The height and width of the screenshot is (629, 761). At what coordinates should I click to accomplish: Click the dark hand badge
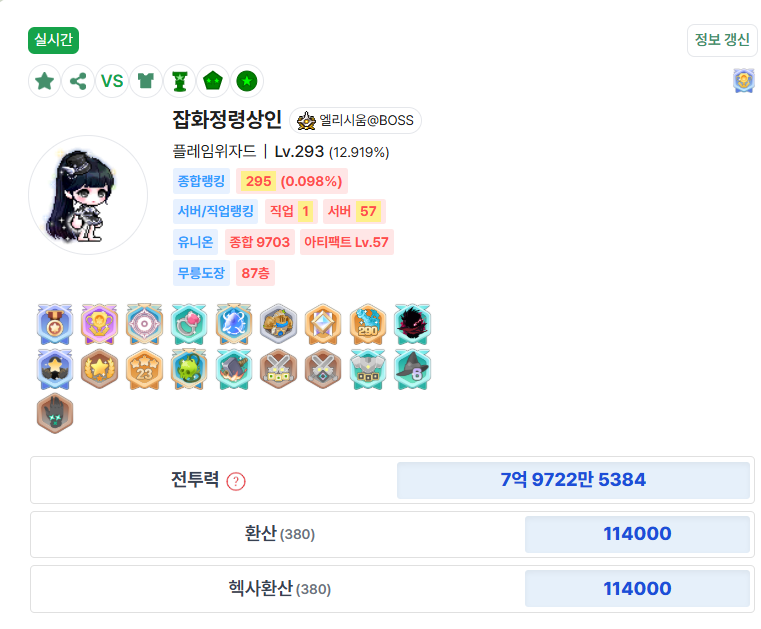[x=55, y=414]
